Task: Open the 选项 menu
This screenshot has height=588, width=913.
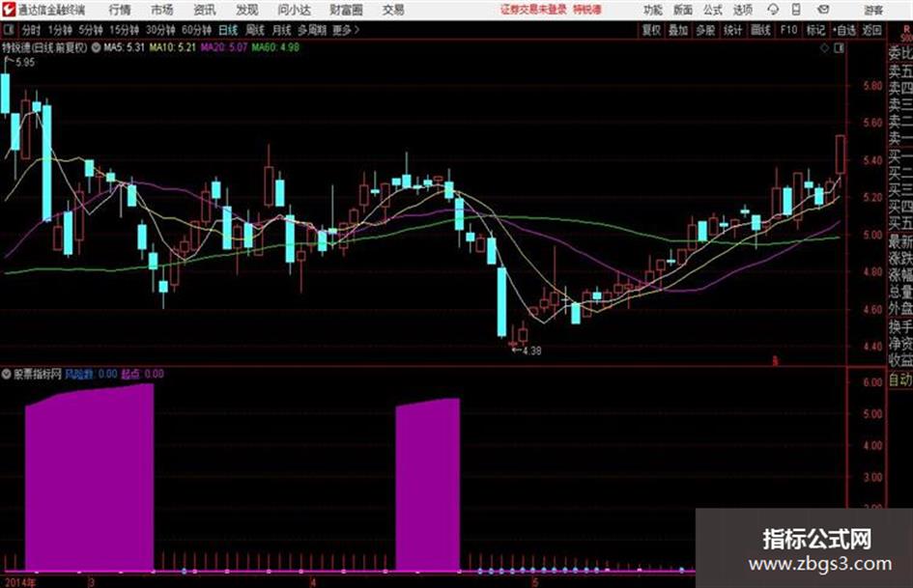Action: (742, 10)
